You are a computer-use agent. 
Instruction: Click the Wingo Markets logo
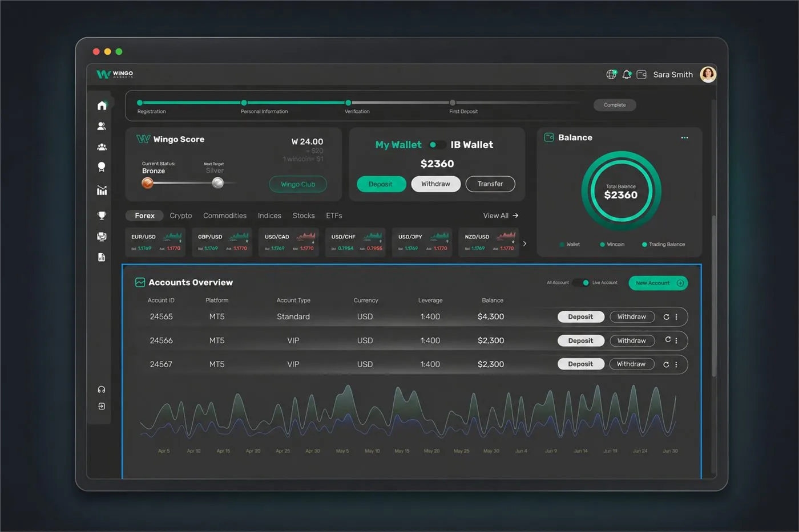[x=115, y=74]
